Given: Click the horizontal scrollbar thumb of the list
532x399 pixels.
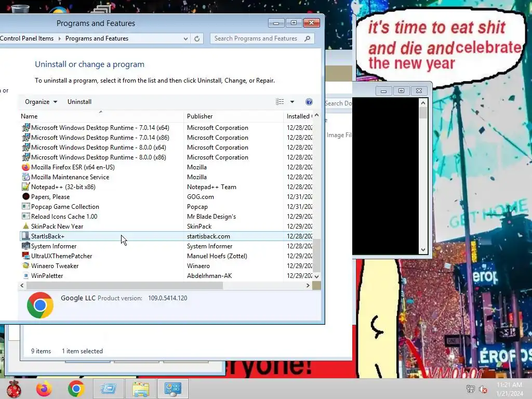Looking at the screenshot, I should pyautogui.click(x=125, y=285).
